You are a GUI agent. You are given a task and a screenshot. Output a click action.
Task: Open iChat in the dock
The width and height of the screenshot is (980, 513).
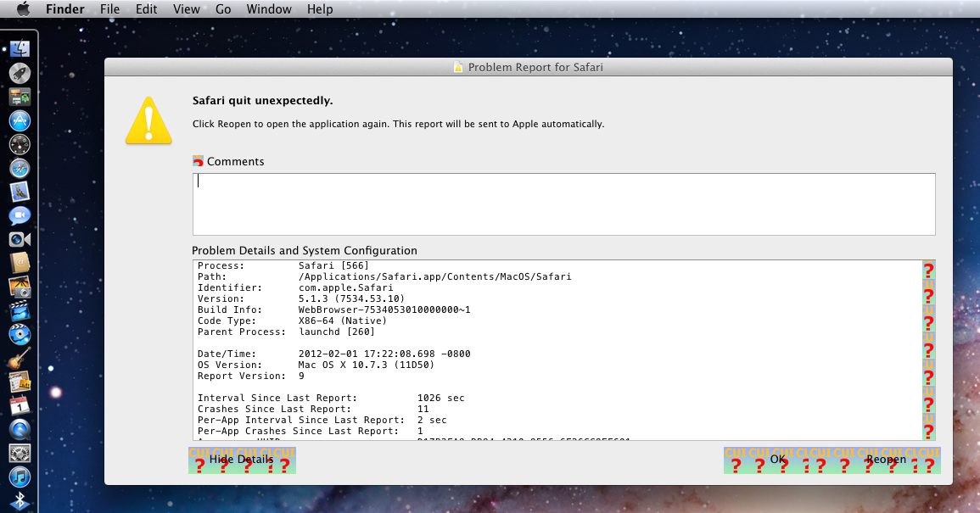(20, 215)
